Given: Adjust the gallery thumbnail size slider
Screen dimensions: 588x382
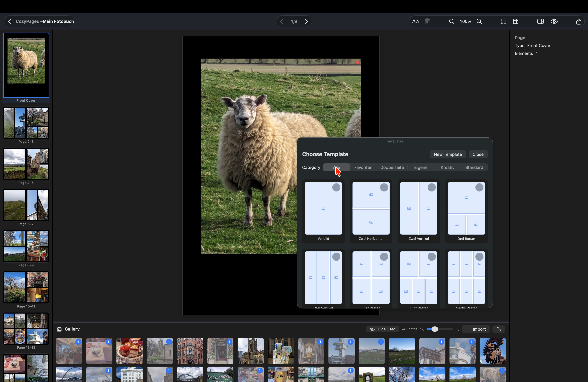Looking at the screenshot, I should [x=435, y=329].
